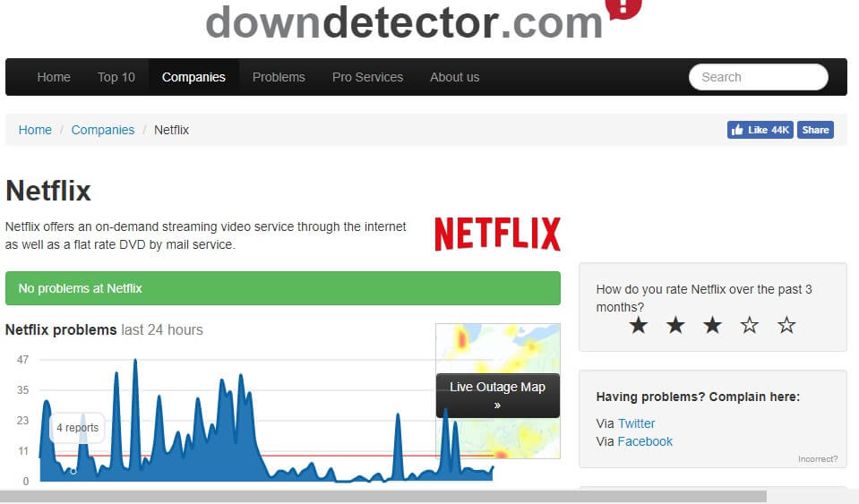Open the Problems nav item
This screenshot has width=859, height=504.
pyautogui.click(x=279, y=77)
